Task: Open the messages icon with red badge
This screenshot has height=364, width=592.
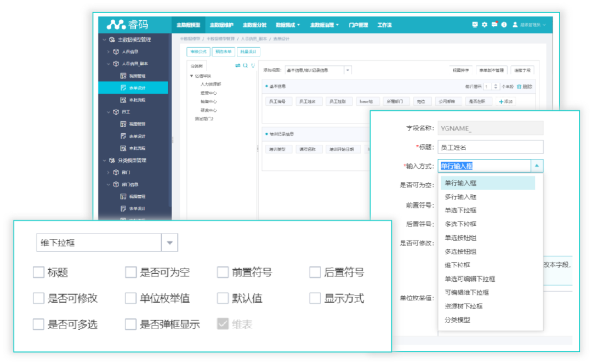Action: click(494, 25)
